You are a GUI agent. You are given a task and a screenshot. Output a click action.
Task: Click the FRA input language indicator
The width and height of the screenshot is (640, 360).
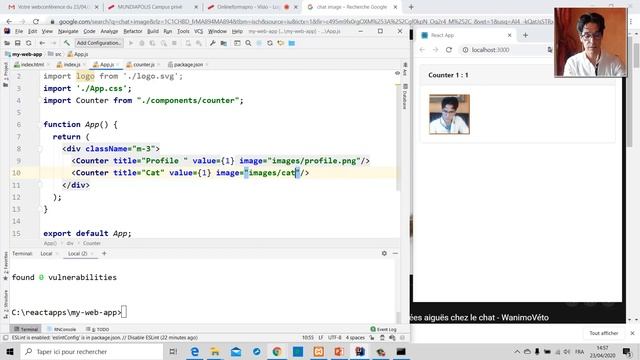click(x=579, y=351)
